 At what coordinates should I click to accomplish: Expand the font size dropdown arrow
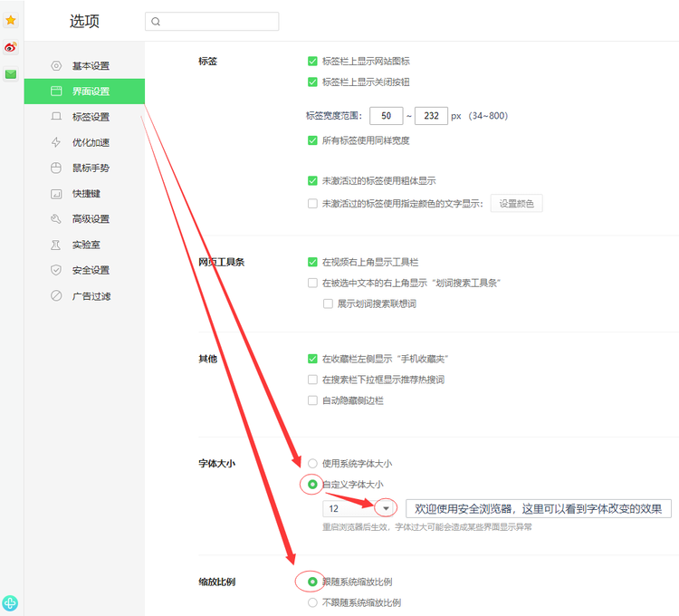pyautogui.click(x=386, y=509)
